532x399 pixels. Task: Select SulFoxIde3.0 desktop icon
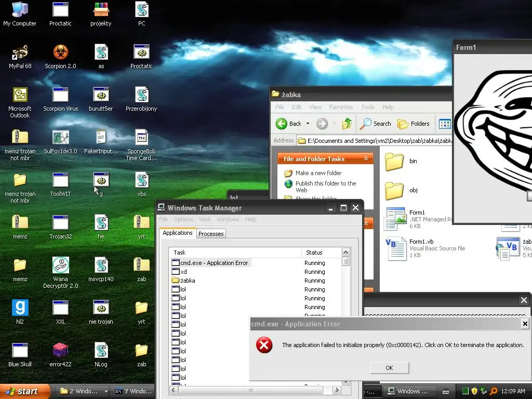click(x=60, y=141)
